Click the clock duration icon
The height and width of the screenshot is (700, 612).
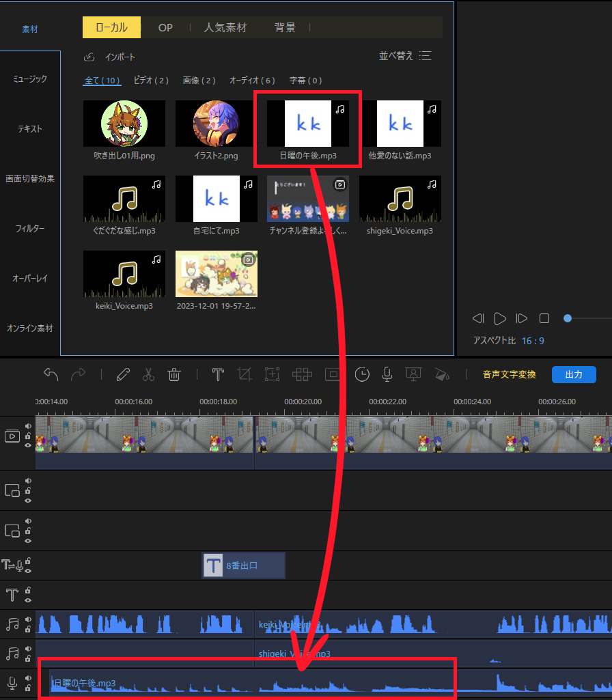[362, 374]
